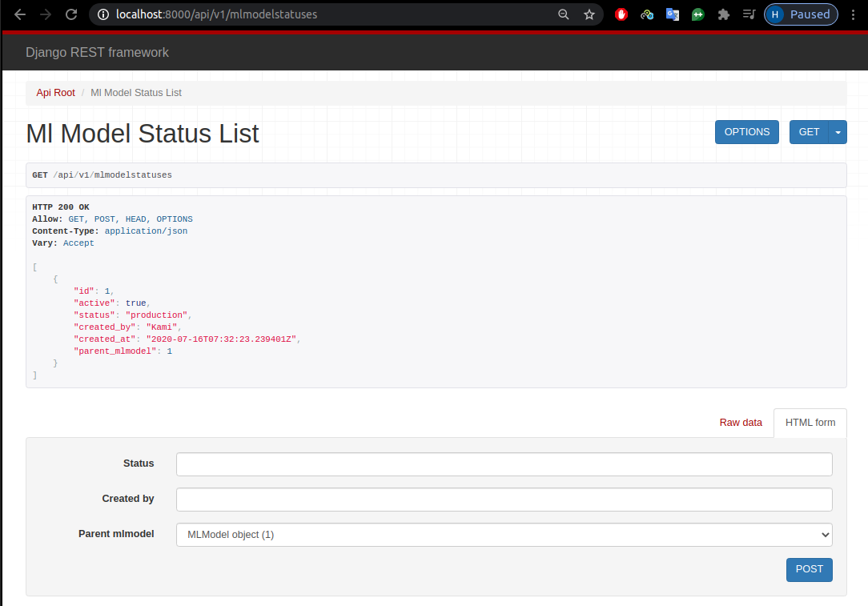The width and height of the screenshot is (868, 606).
Task: Click the browser back arrow
Action: 20,14
